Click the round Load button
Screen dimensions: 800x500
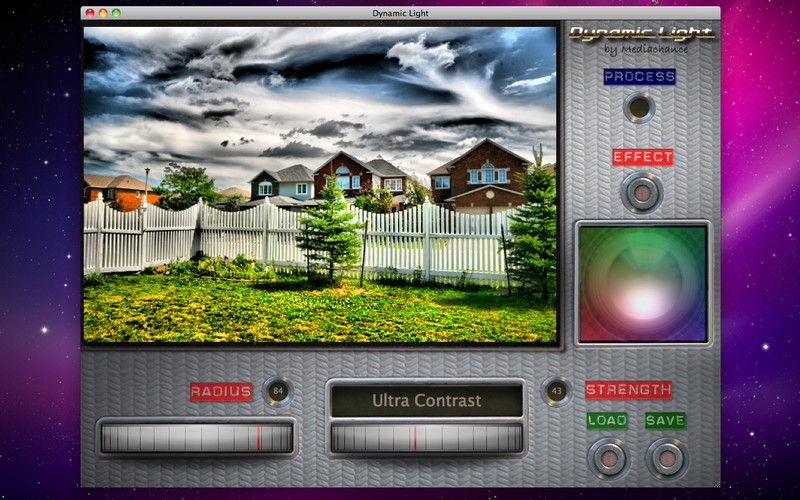coord(608,458)
